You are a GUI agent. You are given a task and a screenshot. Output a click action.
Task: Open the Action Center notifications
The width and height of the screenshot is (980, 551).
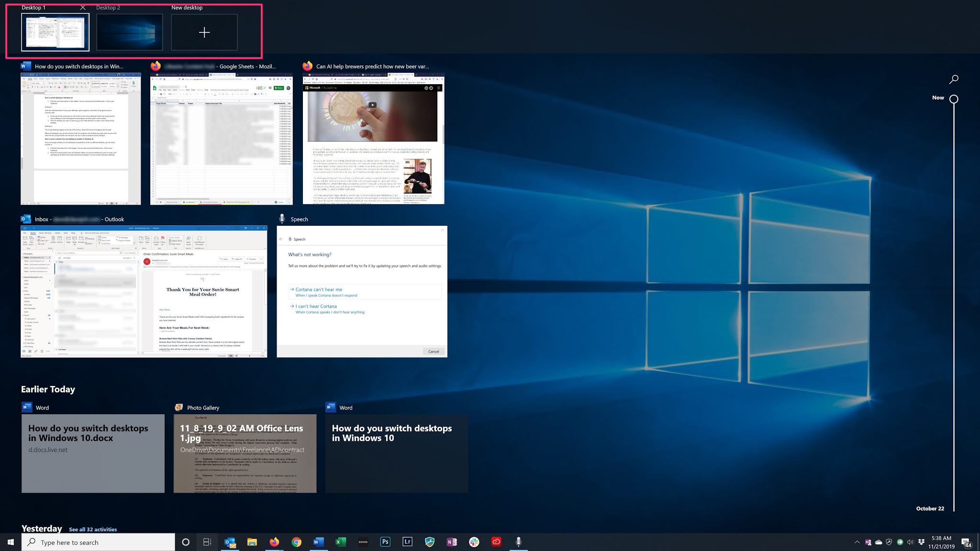tap(966, 543)
